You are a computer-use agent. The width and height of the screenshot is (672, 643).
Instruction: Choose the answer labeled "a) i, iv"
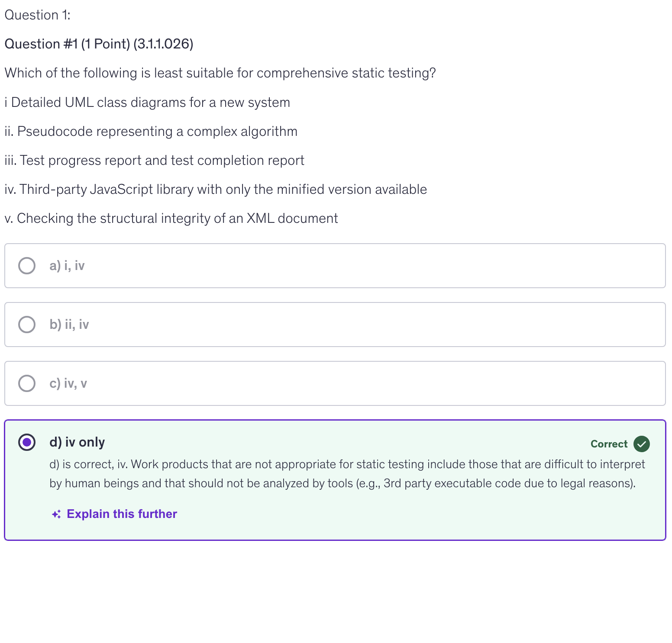67,266
